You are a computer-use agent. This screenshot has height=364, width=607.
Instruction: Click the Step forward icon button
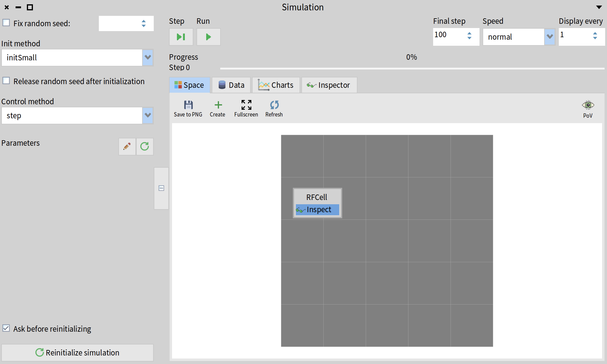click(x=181, y=37)
